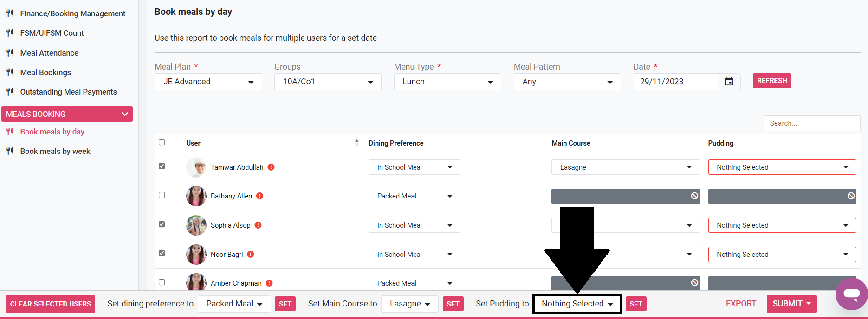Screen dimensions: 868x319
Task: Open Book meals by week page
Action: point(55,151)
